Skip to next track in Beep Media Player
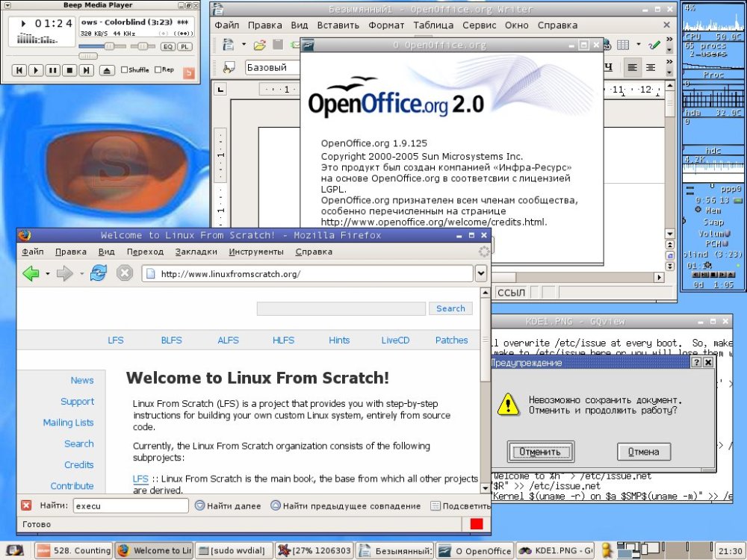The height and width of the screenshot is (560, 747). tap(86, 70)
